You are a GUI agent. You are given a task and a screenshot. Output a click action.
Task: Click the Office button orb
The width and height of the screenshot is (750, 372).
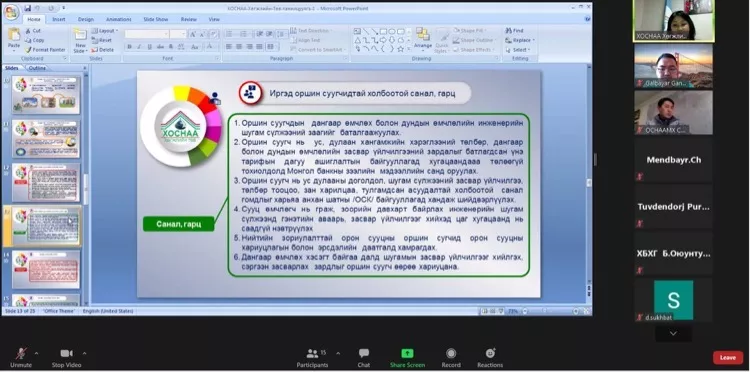(x=11, y=11)
